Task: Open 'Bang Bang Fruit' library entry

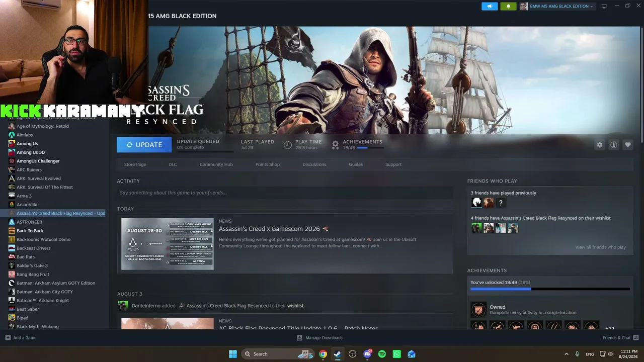Action: (x=33, y=275)
